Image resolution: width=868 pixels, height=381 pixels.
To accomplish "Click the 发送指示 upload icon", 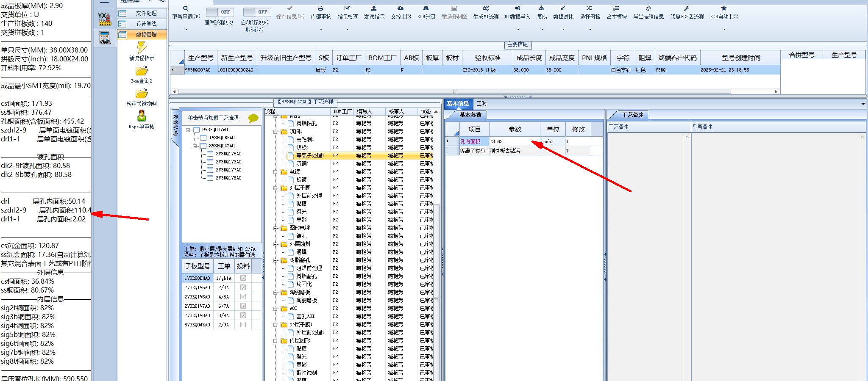I will 374,8.
